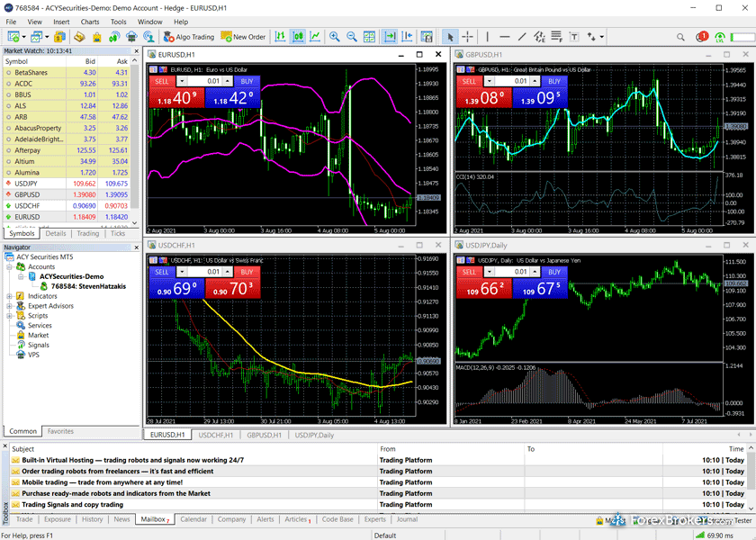Open the Favorites tab in Navigator
The image size is (756, 540).
point(61,431)
